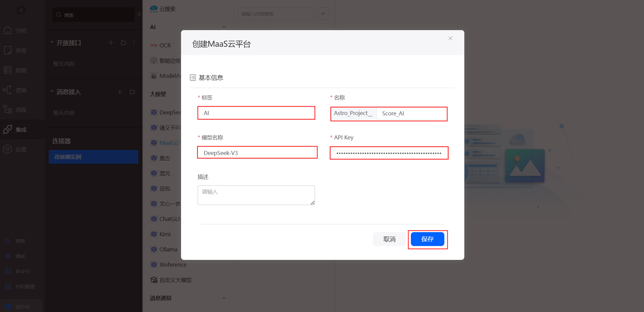Image resolution: width=644 pixels, height=312 pixels.
Task: Collapse the AI connector category
Action: click(224, 27)
